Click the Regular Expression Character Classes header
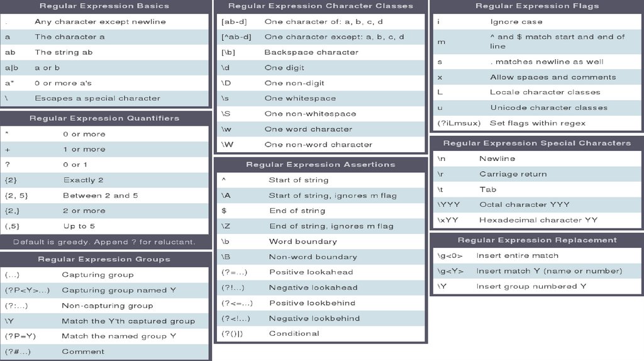644x361 pixels. [321, 6]
